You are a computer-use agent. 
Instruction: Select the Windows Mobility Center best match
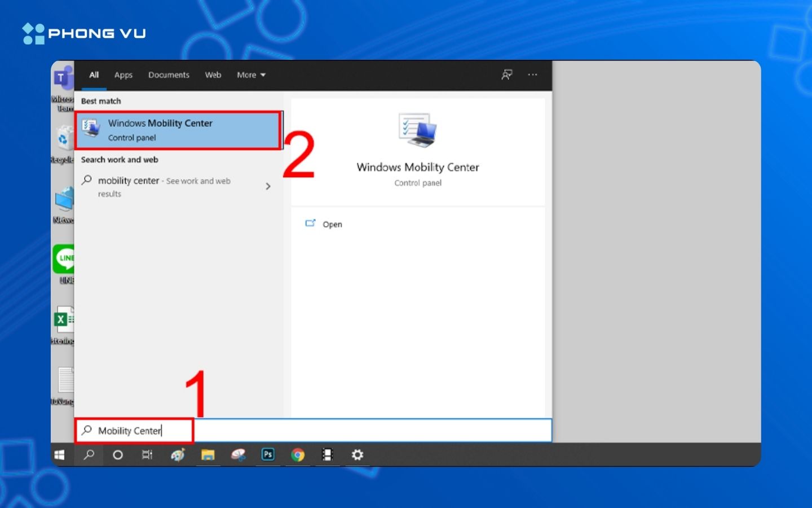pyautogui.click(x=178, y=130)
